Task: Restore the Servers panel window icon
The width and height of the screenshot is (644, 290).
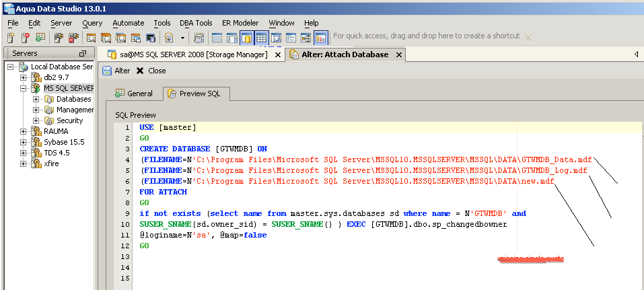Action: [83, 53]
